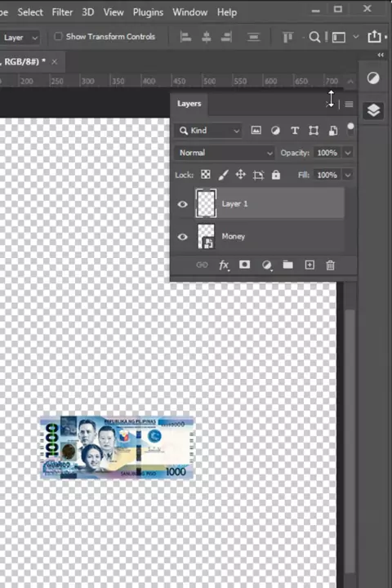Select Layer 1 thumbnail
The image size is (392, 588).
[x=206, y=203]
